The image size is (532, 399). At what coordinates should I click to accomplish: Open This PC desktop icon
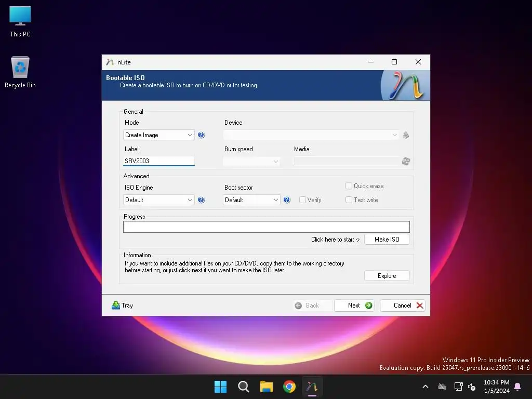pos(20,22)
